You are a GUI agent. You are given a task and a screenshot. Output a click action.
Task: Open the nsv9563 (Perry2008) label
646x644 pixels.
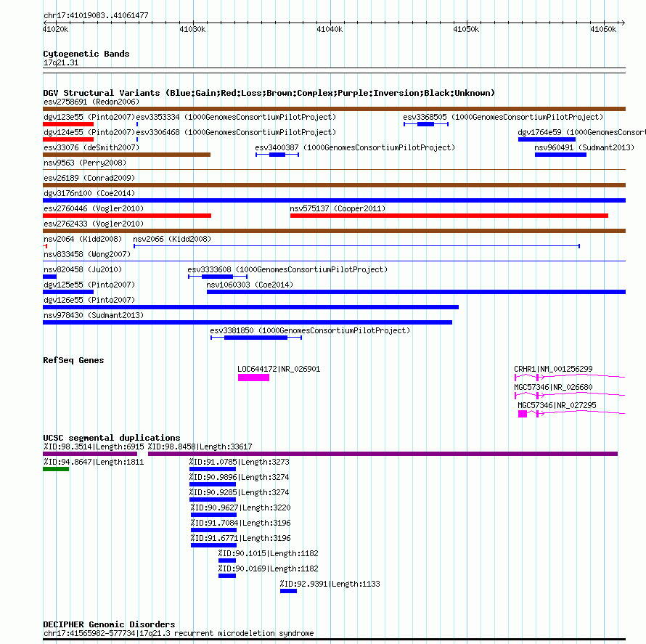pos(85,163)
